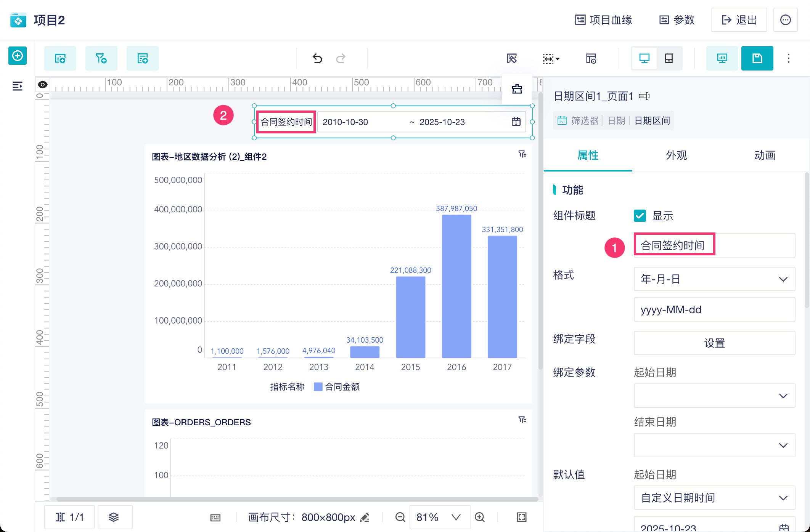Toggle ruler visibility eye icon
The image size is (810, 532).
pyautogui.click(x=43, y=85)
